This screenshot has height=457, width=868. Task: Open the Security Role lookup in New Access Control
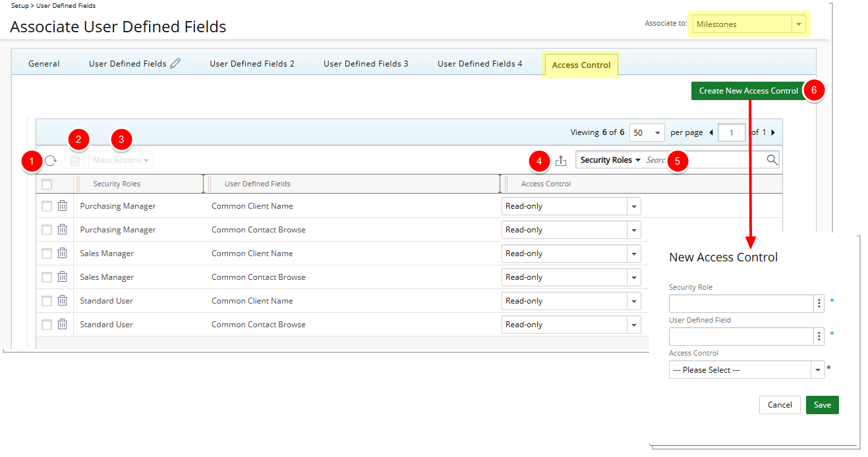click(x=819, y=303)
